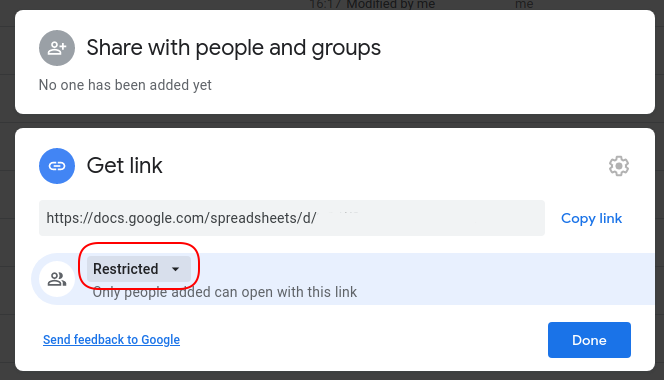Click the group-of-people icon beside Restricted

(57, 279)
